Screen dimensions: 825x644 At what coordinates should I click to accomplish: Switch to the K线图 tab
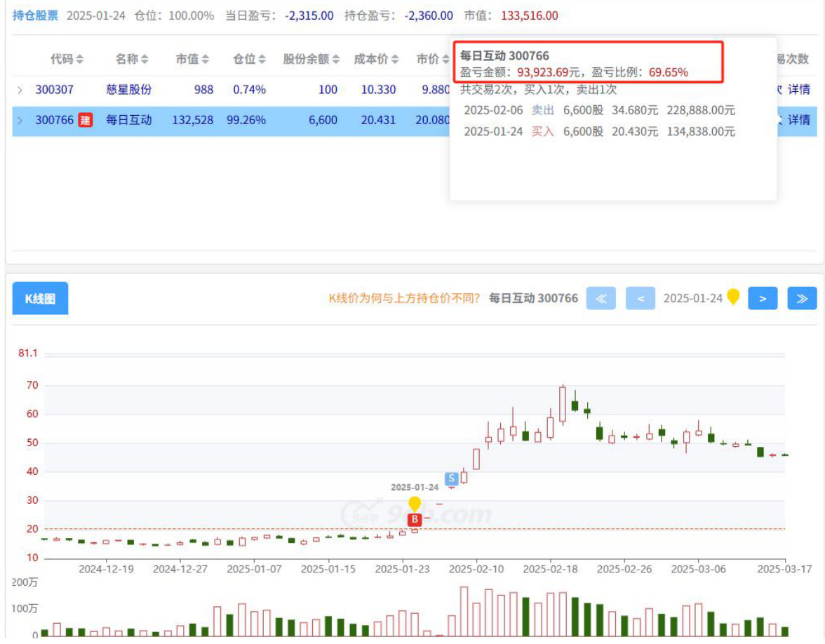[40, 298]
